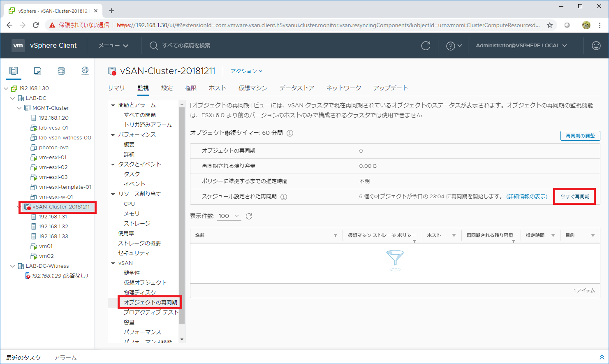Image resolution: width=609 pixels, height=364 pixels.
Task: Collapse the vSAN section in monitor menu
Action: point(113,263)
